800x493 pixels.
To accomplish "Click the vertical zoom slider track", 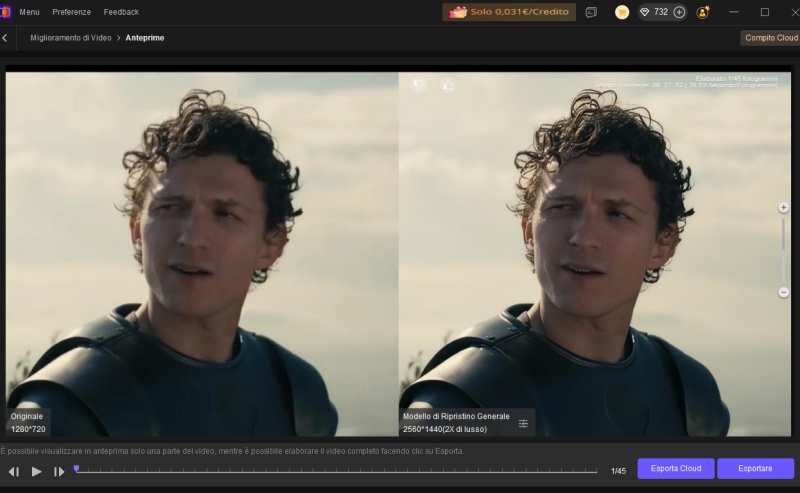I will pyautogui.click(x=783, y=250).
